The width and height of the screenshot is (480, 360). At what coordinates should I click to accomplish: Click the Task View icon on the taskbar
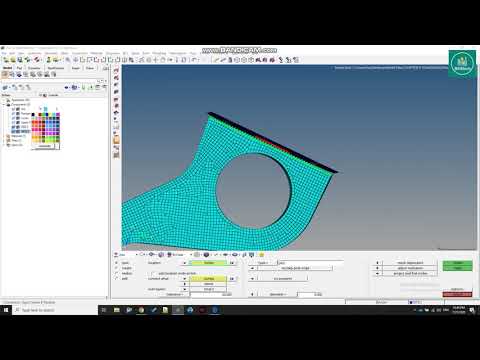[104, 310]
